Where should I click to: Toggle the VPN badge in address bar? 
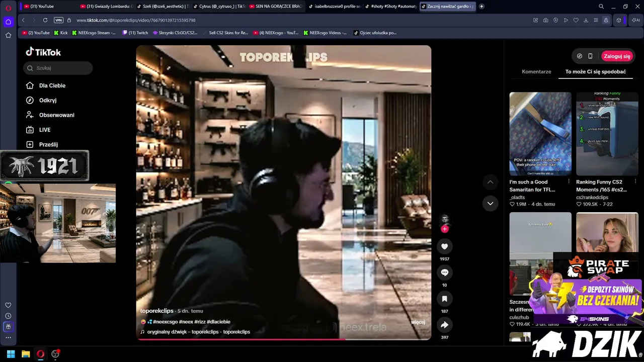tap(58, 20)
